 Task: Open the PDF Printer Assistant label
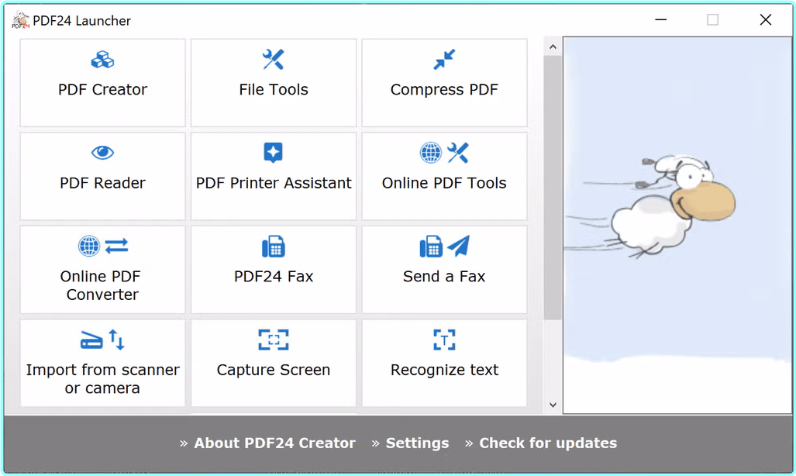[x=273, y=183]
